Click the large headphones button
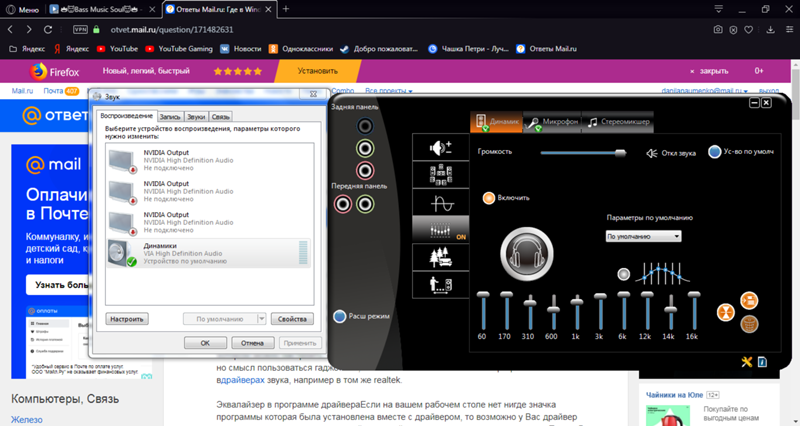The height and width of the screenshot is (426, 800). tap(527, 254)
